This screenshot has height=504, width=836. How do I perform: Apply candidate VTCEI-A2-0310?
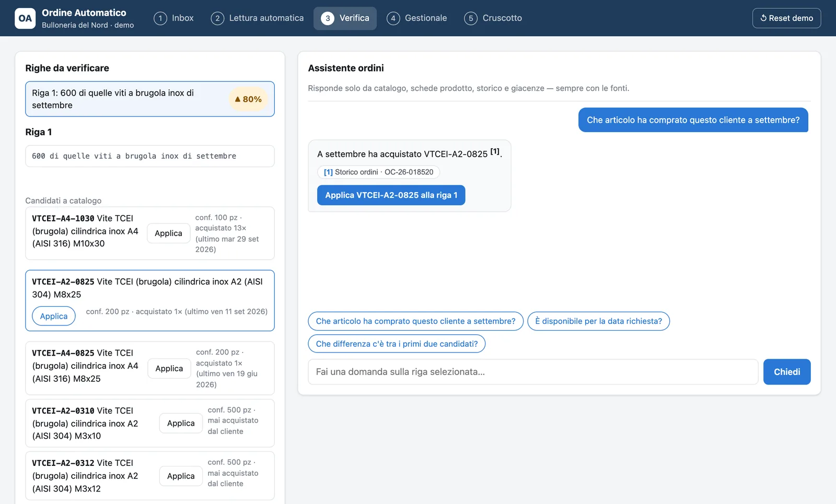coord(181,424)
